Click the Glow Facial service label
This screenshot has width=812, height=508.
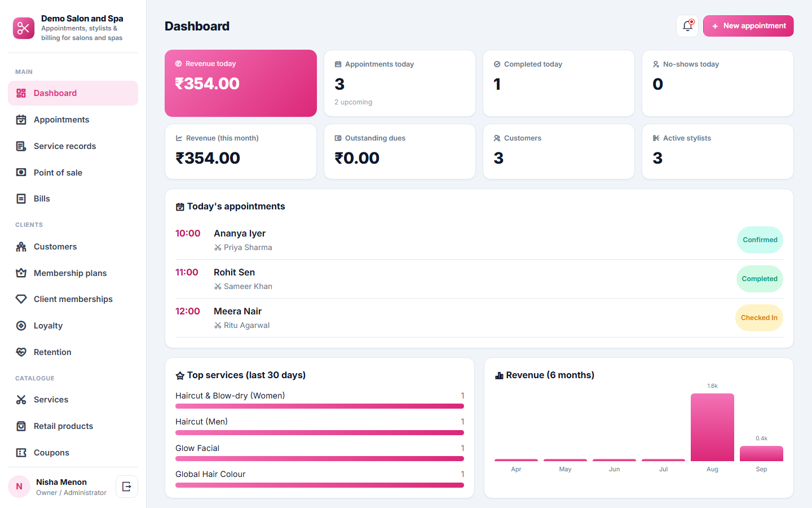click(x=197, y=448)
